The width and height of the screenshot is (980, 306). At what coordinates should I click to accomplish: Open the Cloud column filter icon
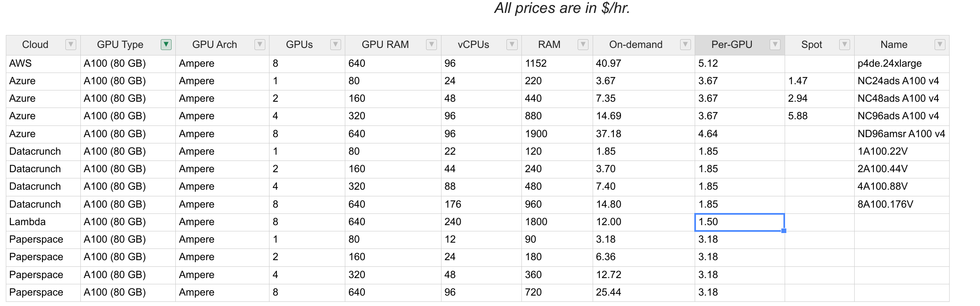(x=71, y=45)
